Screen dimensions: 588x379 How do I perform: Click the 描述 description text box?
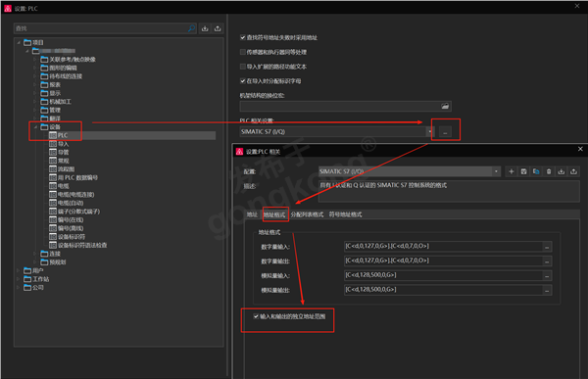449,191
